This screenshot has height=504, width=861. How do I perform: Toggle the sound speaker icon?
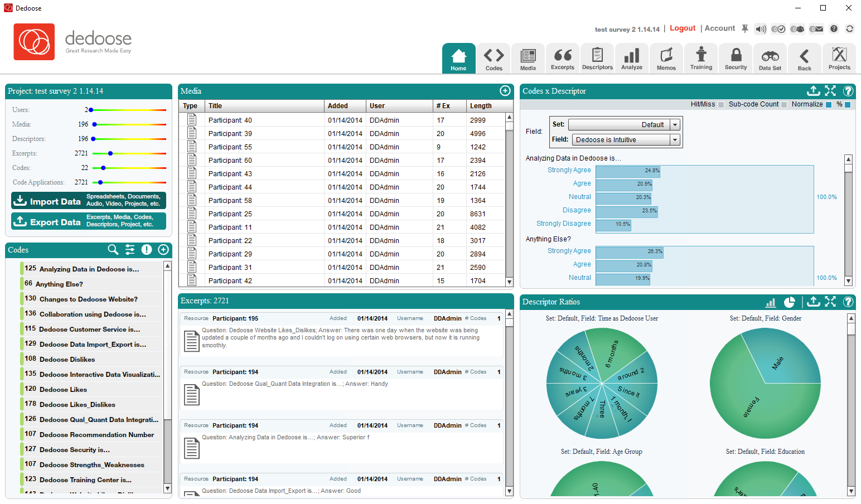coord(761,29)
